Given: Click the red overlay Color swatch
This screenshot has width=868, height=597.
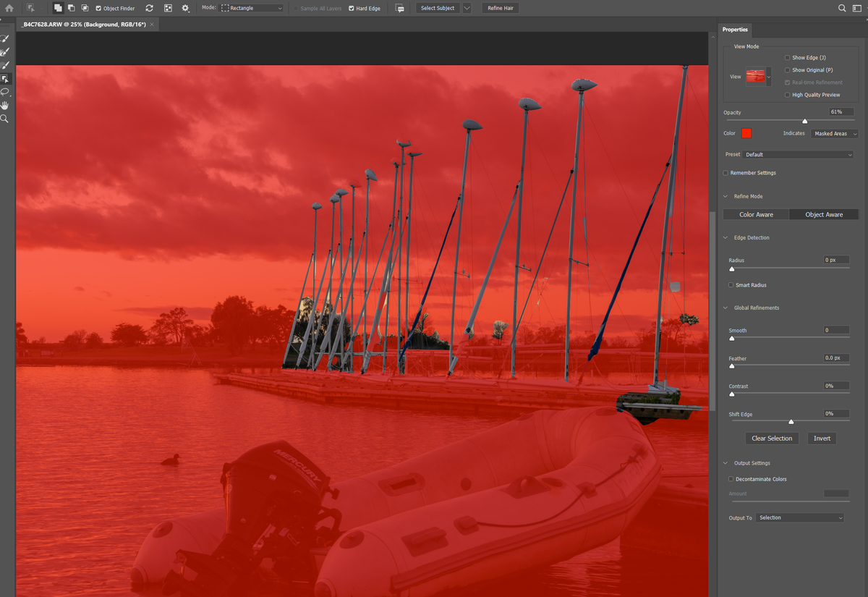Looking at the screenshot, I should coord(746,133).
